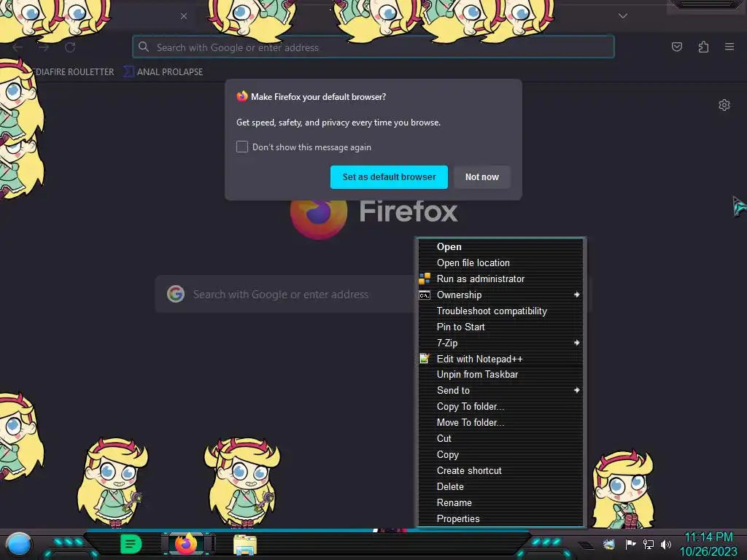Expand the Send to submenu
Screen dimensions: 747x560
pos(500,391)
